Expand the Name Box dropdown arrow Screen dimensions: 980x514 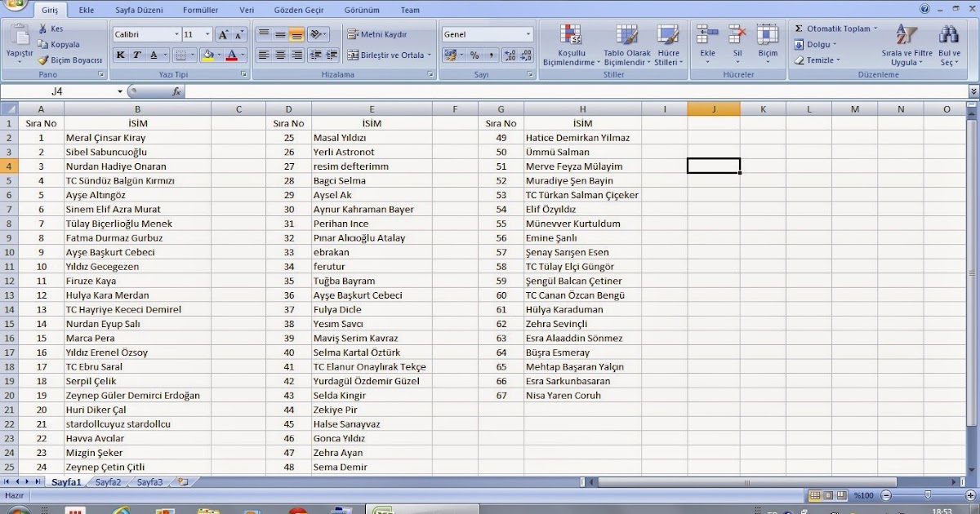pos(120,91)
